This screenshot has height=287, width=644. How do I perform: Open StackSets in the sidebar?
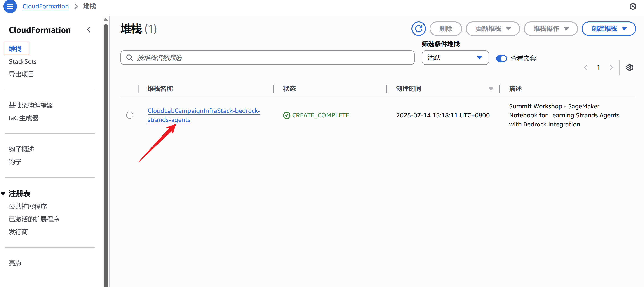pos(23,61)
